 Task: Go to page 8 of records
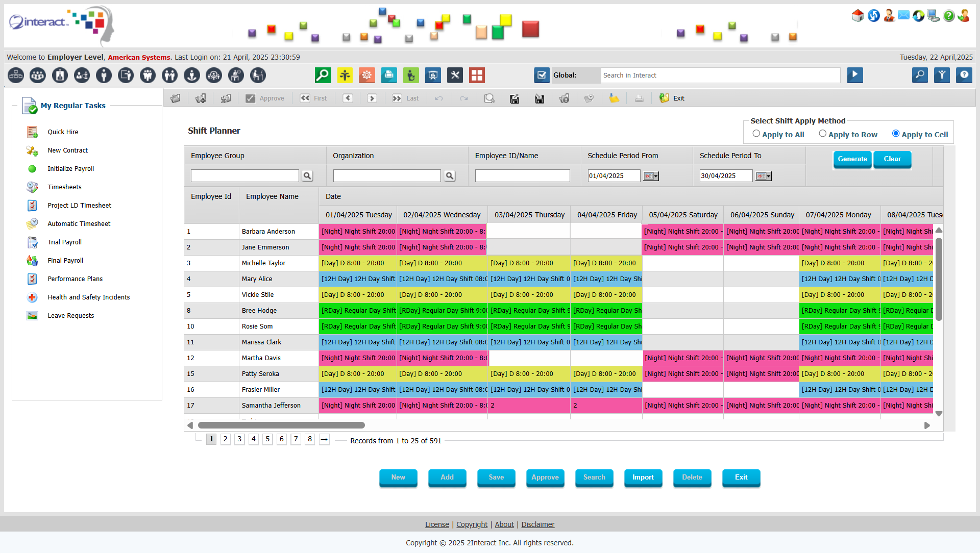tap(309, 439)
